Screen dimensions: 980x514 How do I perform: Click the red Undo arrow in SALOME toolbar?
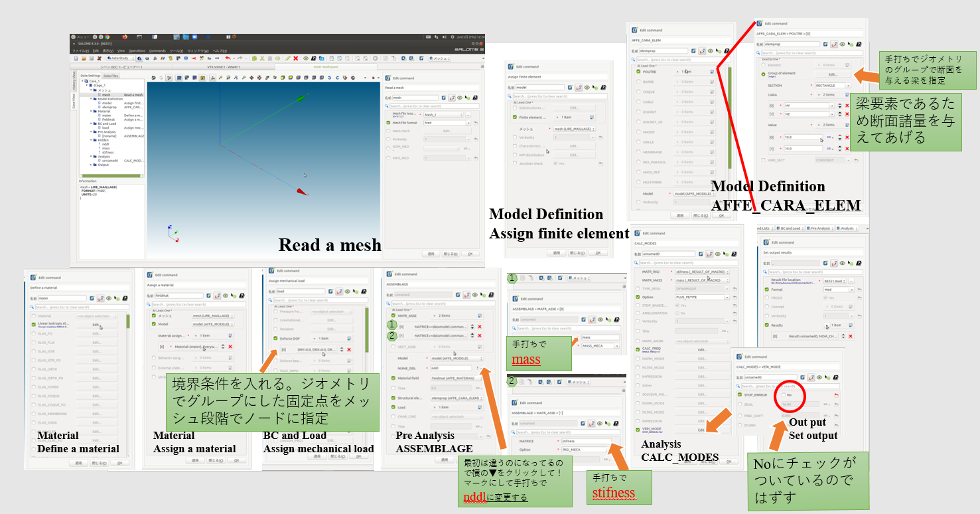tap(228, 58)
